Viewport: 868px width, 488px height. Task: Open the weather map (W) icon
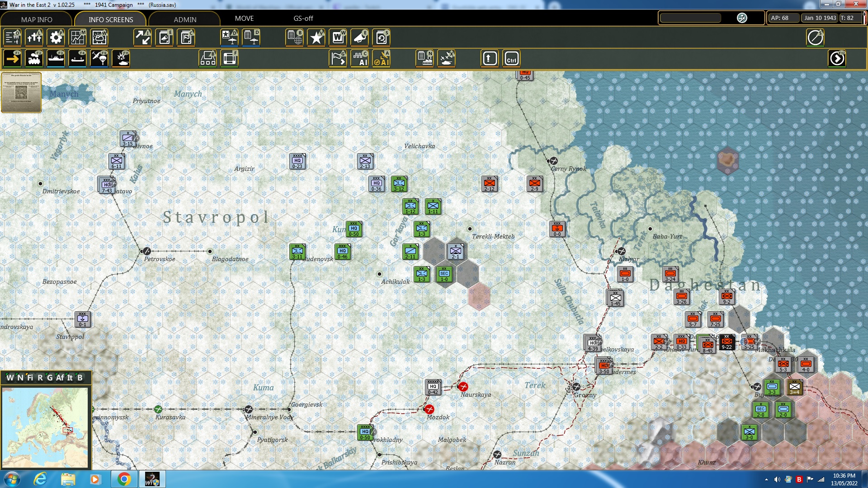(x=99, y=38)
